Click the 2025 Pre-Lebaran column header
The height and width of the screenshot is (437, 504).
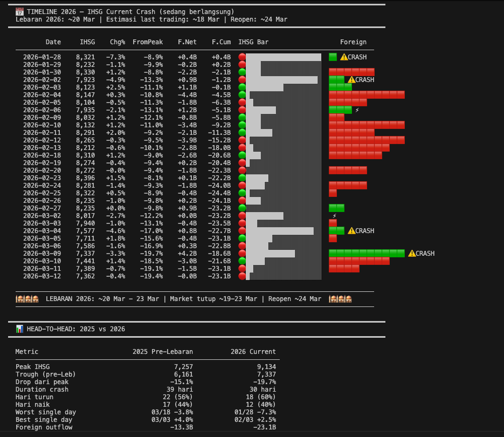point(163,352)
